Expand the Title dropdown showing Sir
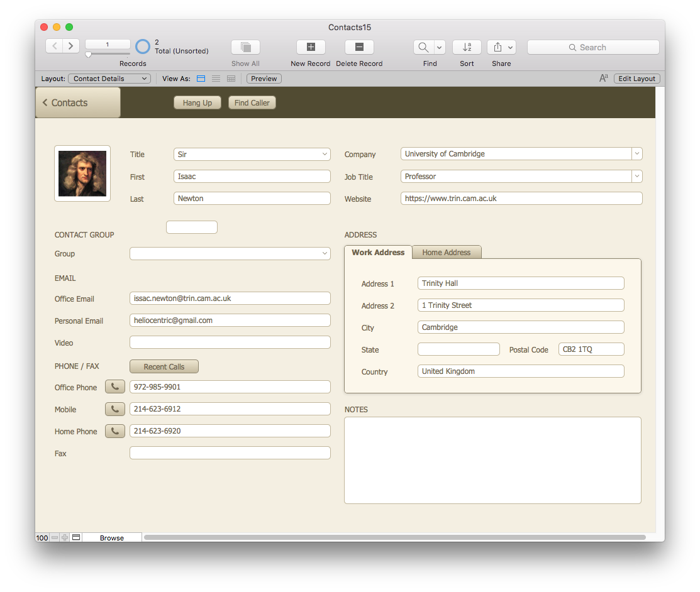Image resolution: width=700 pixels, height=592 pixels. pos(325,155)
